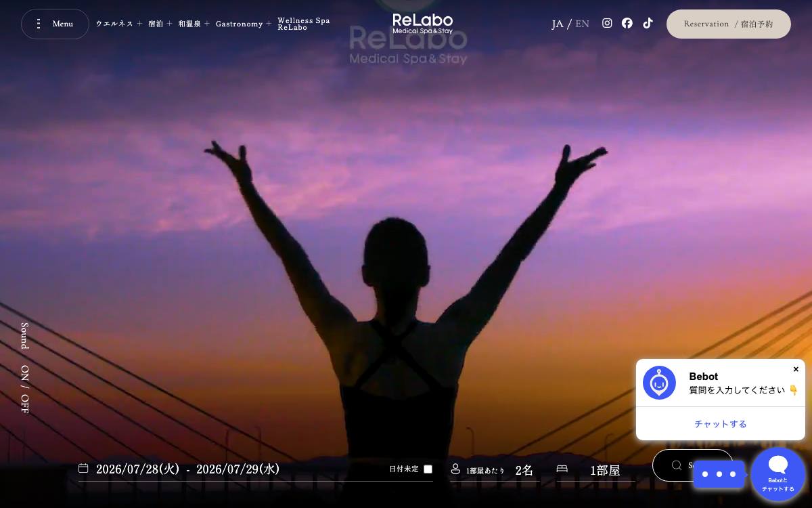Open the Wellness Spa ReLabo menu item
Viewport: 812px width, 508px height.
click(304, 24)
